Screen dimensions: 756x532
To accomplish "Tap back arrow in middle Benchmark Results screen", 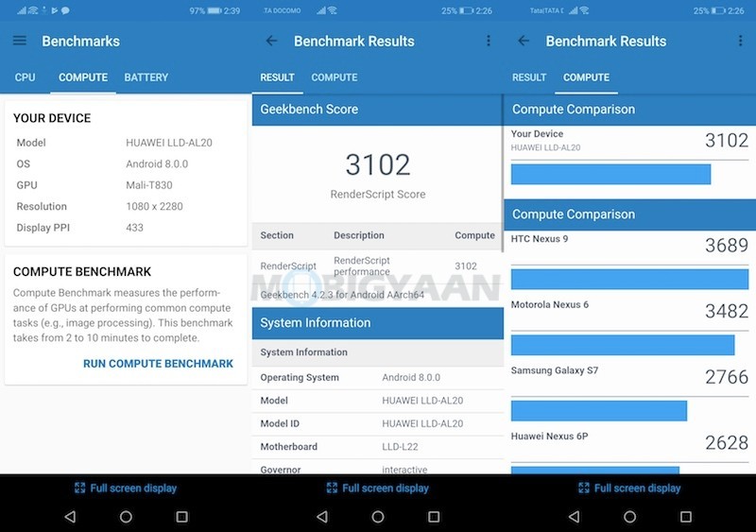I will click(x=272, y=41).
